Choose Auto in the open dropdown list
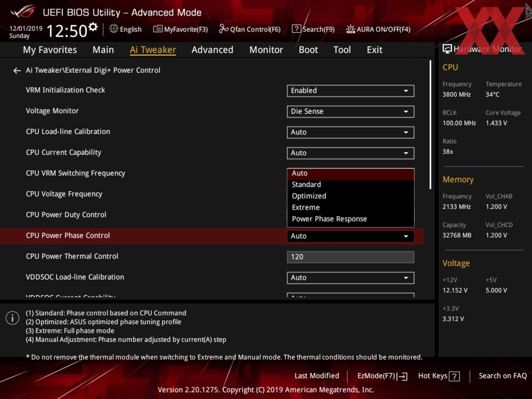 tap(350, 173)
